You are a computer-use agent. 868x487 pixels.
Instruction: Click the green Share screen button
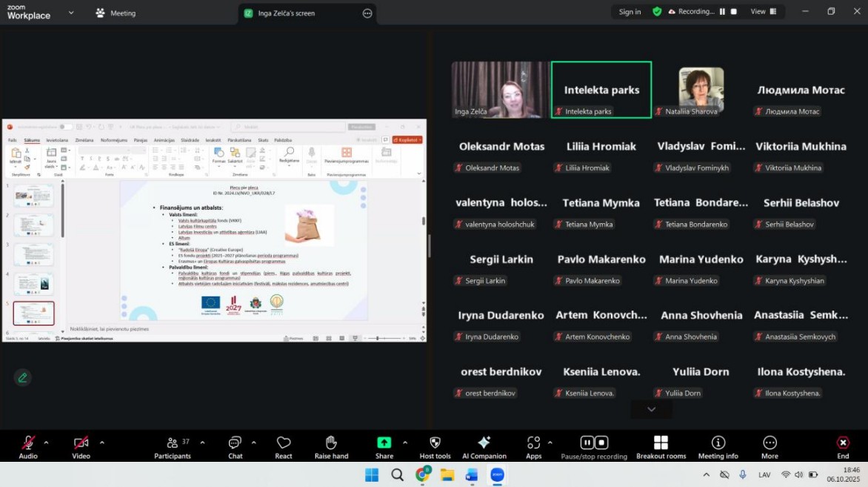pos(384,443)
